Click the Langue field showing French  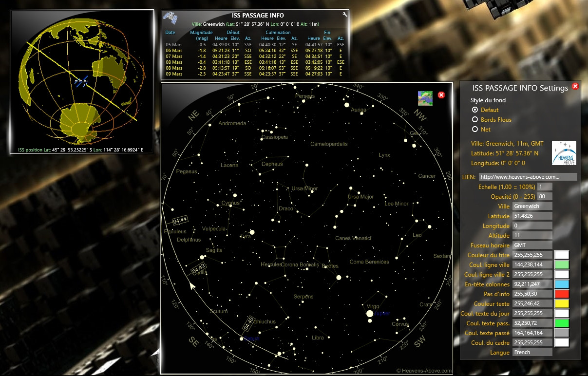point(532,352)
